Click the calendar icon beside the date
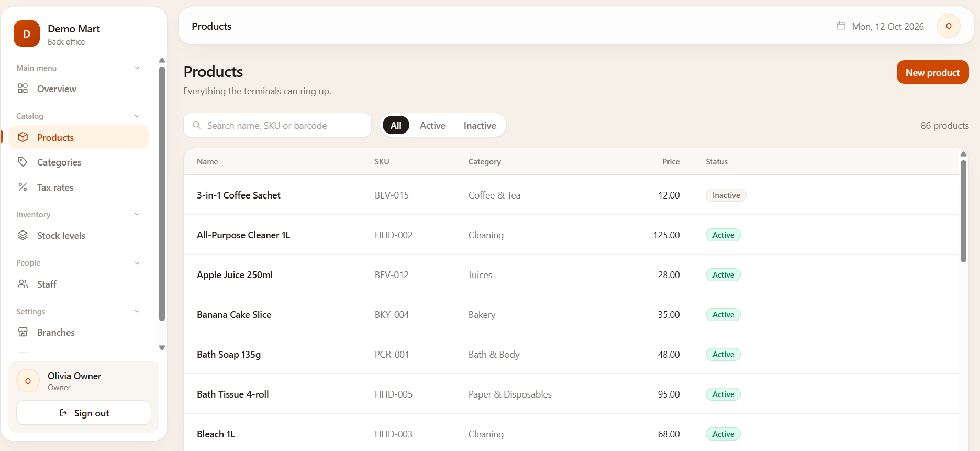Image resolution: width=980 pixels, height=451 pixels. click(841, 26)
